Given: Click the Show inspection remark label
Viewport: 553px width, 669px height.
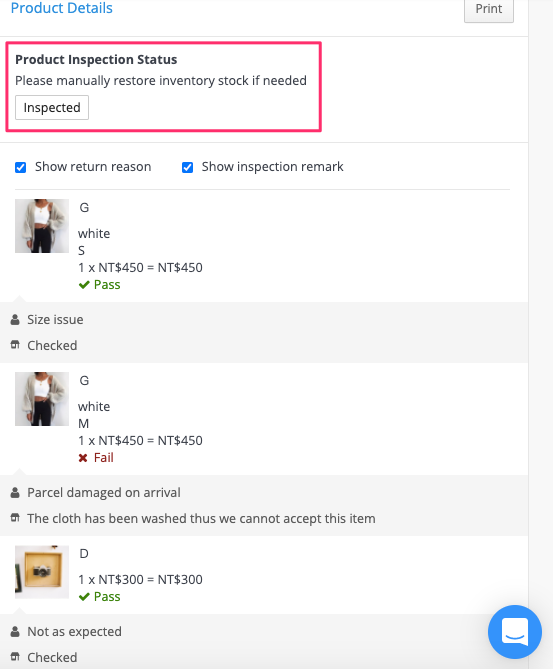Looking at the screenshot, I should pyautogui.click(x=272, y=167).
